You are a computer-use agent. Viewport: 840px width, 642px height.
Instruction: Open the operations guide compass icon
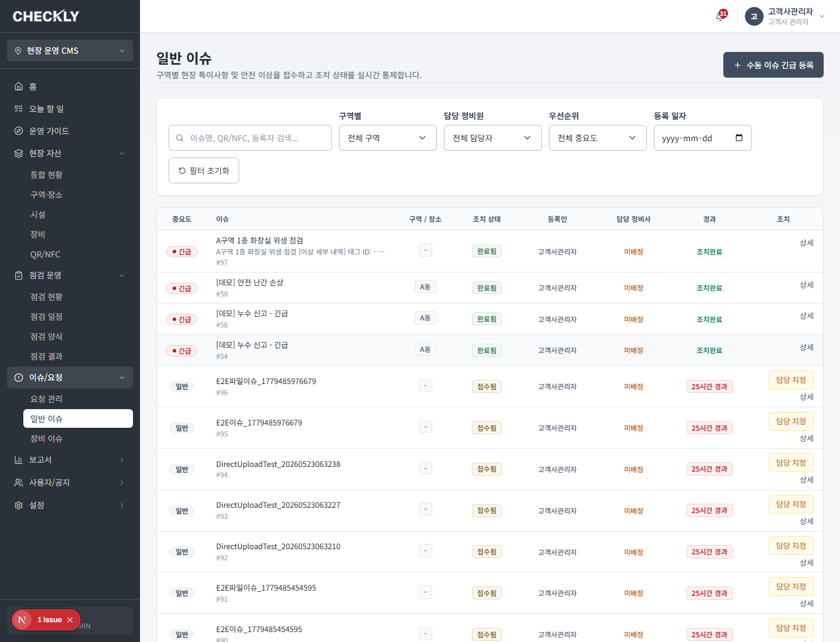(19, 131)
